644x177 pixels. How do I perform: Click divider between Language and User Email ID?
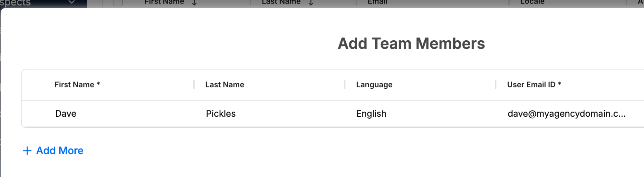[x=495, y=85]
